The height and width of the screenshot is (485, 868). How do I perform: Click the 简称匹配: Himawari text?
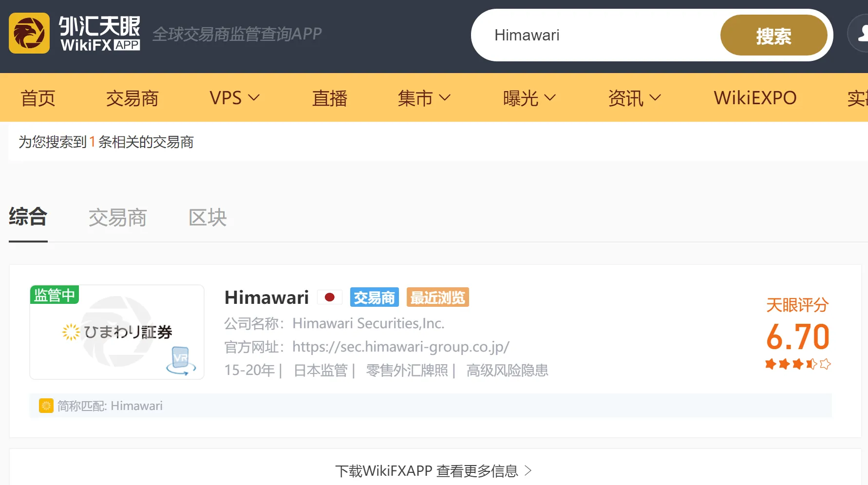110,406
